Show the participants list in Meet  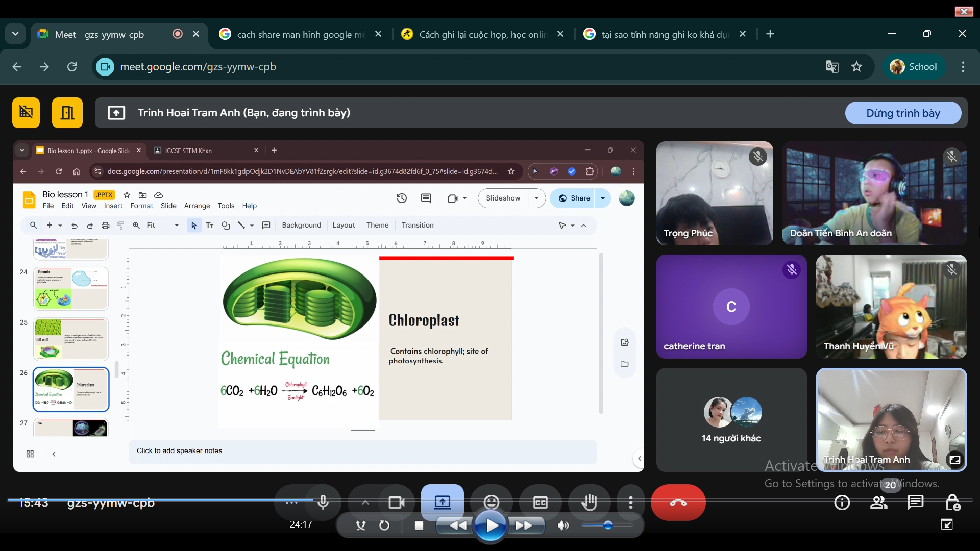click(x=879, y=503)
